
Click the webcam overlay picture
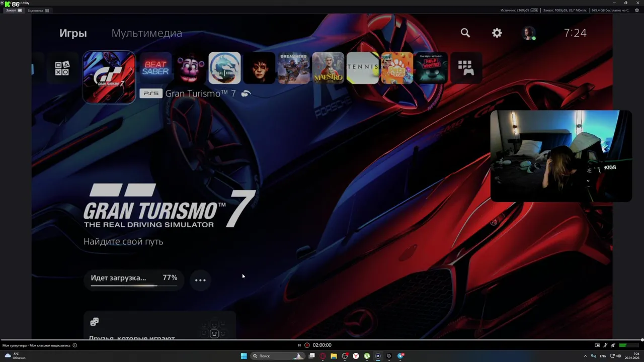coord(561,156)
